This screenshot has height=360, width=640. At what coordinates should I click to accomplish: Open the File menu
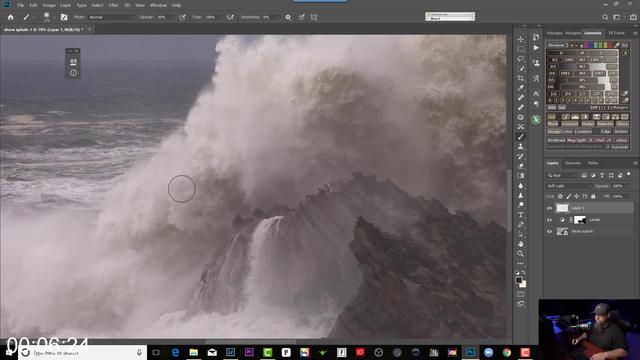coord(20,5)
